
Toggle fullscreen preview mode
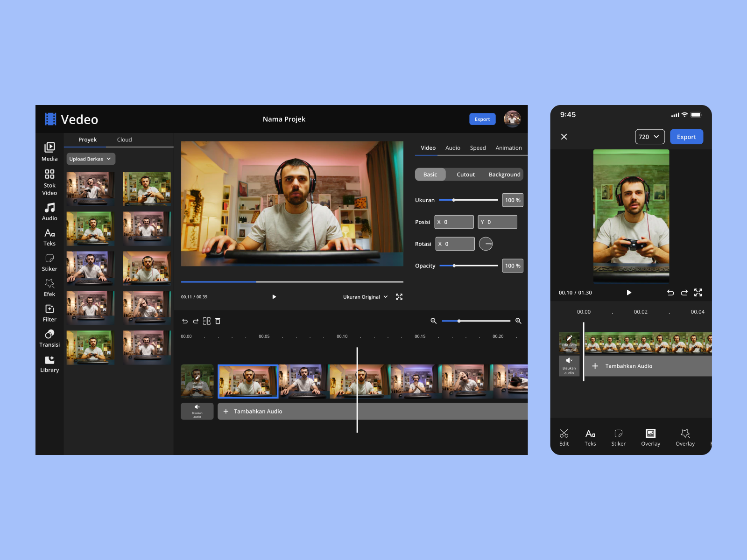(399, 296)
